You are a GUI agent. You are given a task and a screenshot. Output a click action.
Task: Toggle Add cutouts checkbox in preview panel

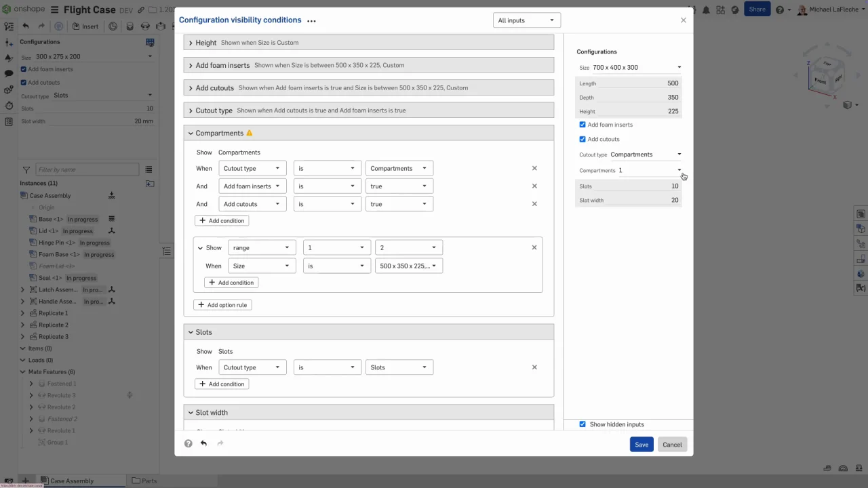pos(583,139)
